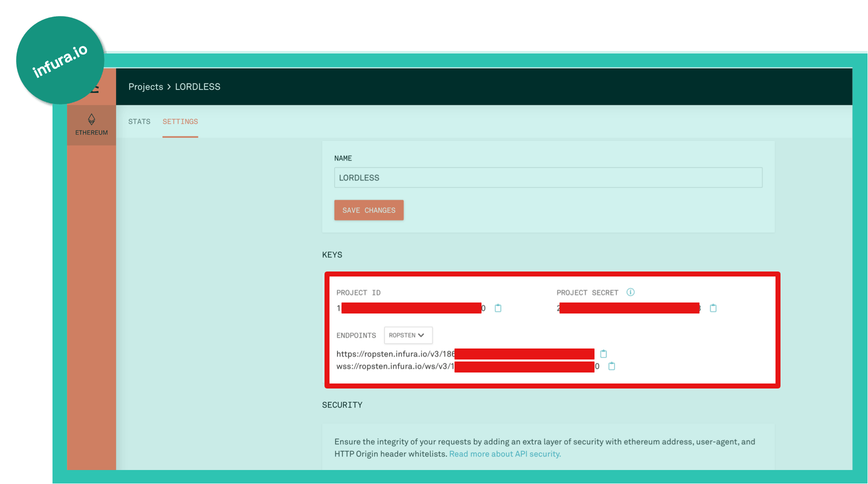Select the SETTINGS tab
Screen dimensions: 868x484
pos(180,121)
